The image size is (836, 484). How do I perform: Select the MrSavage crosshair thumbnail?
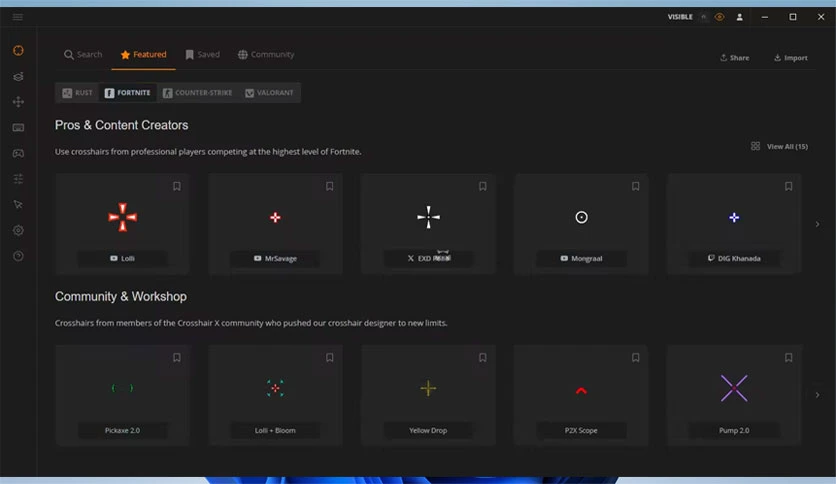click(275, 217)
